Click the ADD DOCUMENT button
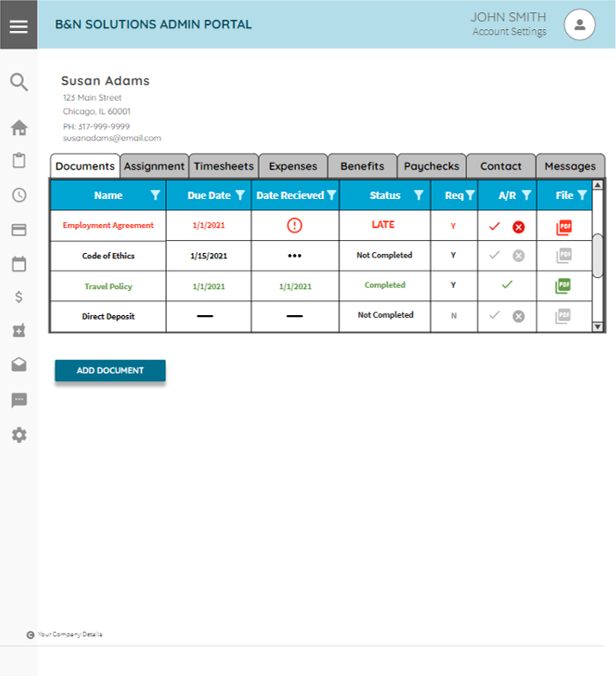 point(110,371)
